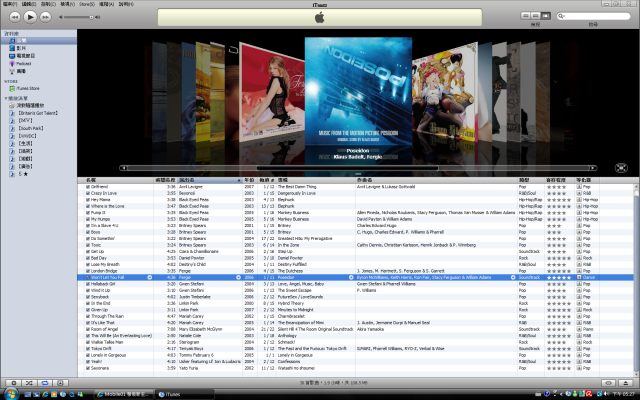Play the current track
The image size is (640, 400).
(30, 17)
